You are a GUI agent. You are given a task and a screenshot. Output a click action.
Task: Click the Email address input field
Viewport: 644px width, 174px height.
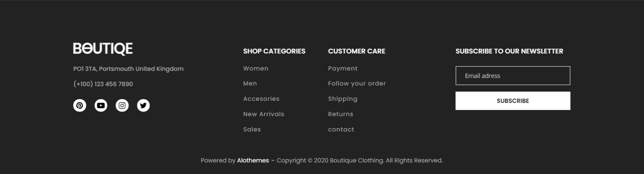click(512, 76)
